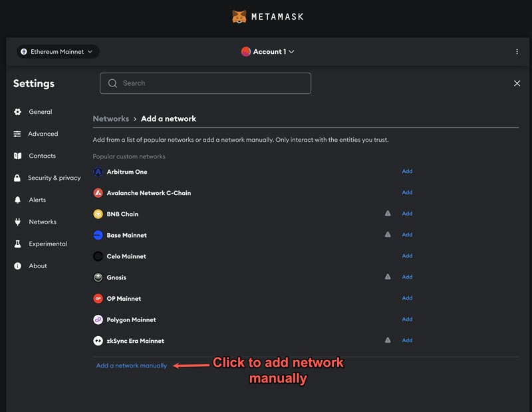The width and height of the screenshot is (532, 412).
Task: Add the Arbitrum One network
Action: 407,171
